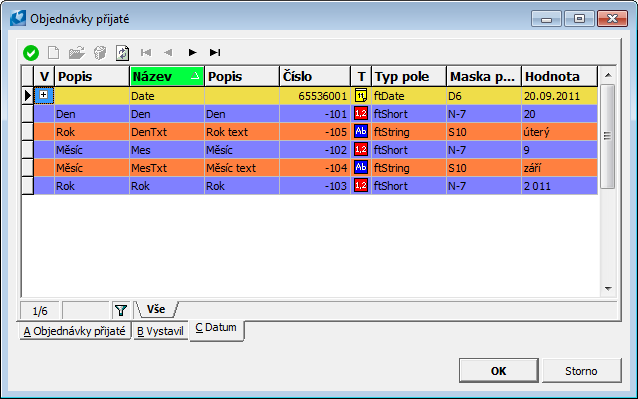Click the green checkmark confirm icon
This screenshot has height=399, width=638.
coord(31,53)
